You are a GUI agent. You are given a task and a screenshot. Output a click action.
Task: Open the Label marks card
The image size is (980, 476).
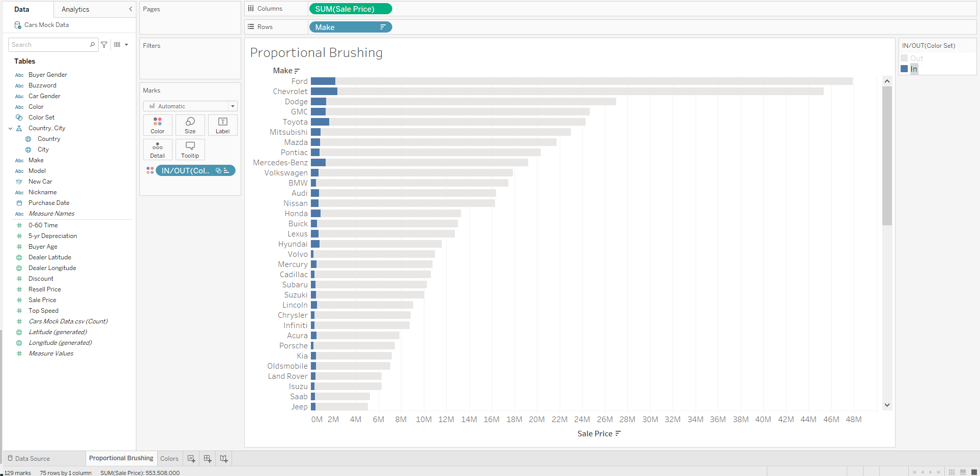[223, 125]
